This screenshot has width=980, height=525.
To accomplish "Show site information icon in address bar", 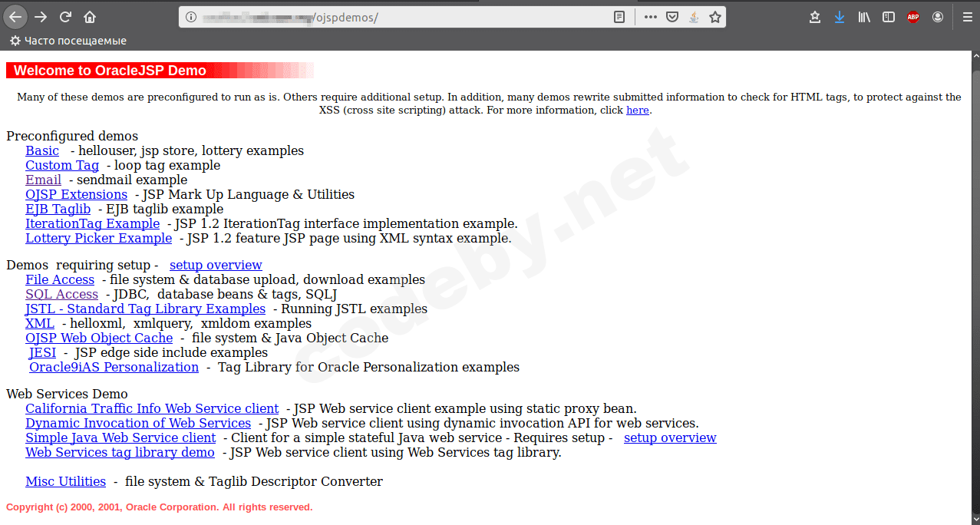I will click(191, 17).
